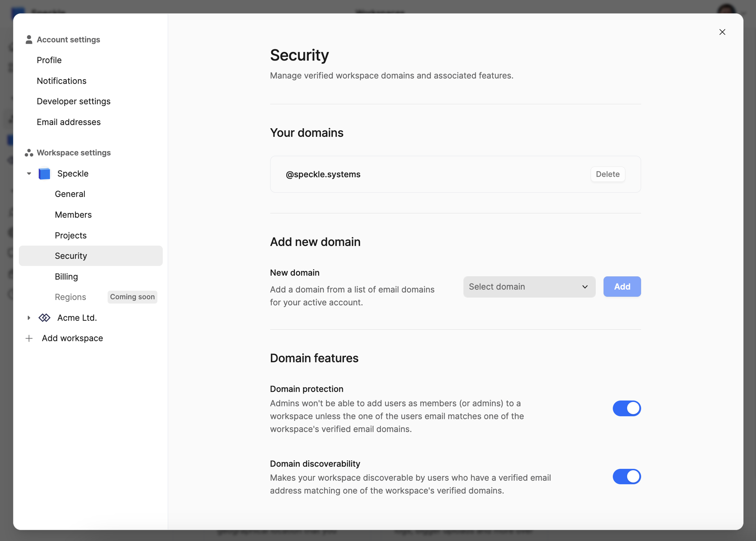Screen dimensions: 756x541
Task: Click the Domain features heading
Action: click(314, 358)
